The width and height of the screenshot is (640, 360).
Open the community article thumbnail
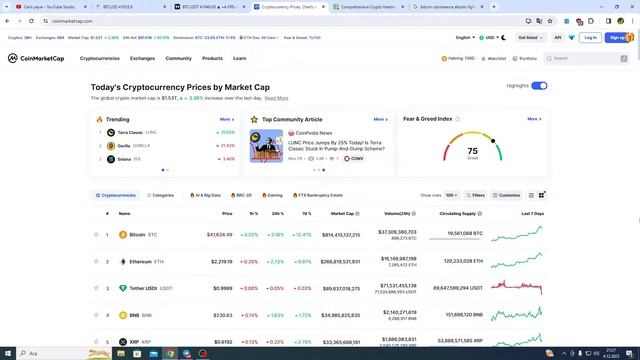tap(266, 146)
